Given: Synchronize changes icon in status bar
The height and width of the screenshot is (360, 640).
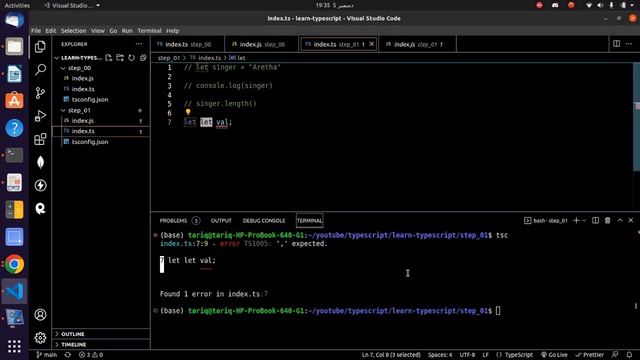Looking at the screenshot, I should [x=68, y=355].
